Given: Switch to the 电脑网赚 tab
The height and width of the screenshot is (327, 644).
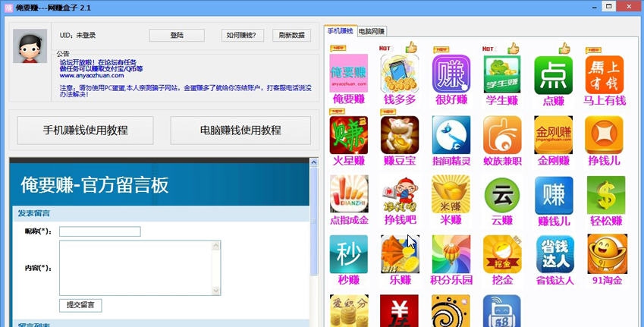Looking at the screenshot, I should [372, 31].
